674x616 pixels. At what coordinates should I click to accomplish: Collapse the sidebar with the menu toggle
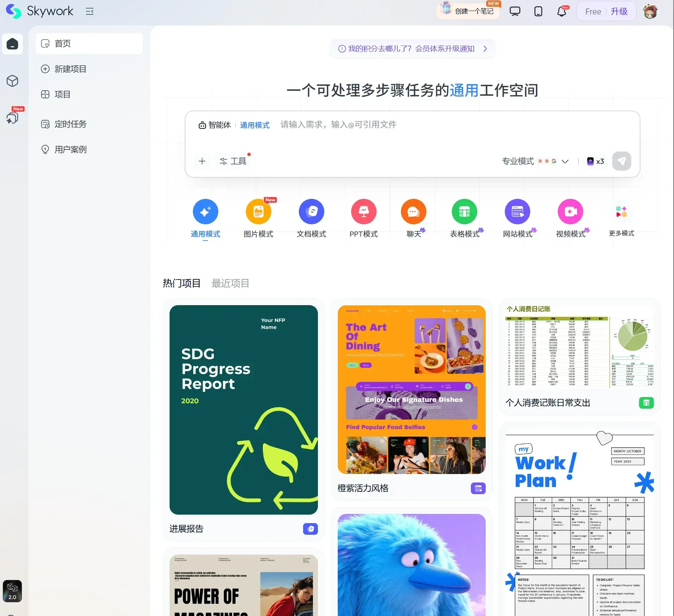(x=90, y=12)
